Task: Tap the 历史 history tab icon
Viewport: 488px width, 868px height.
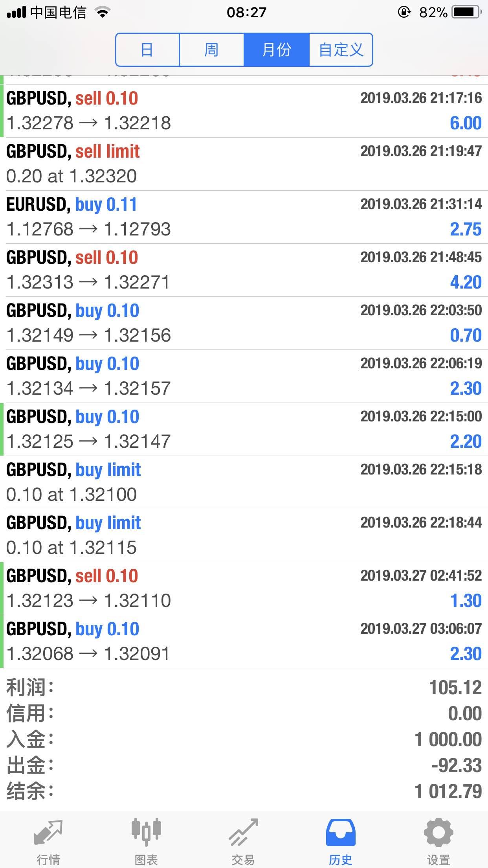Action: pos(341,832)
